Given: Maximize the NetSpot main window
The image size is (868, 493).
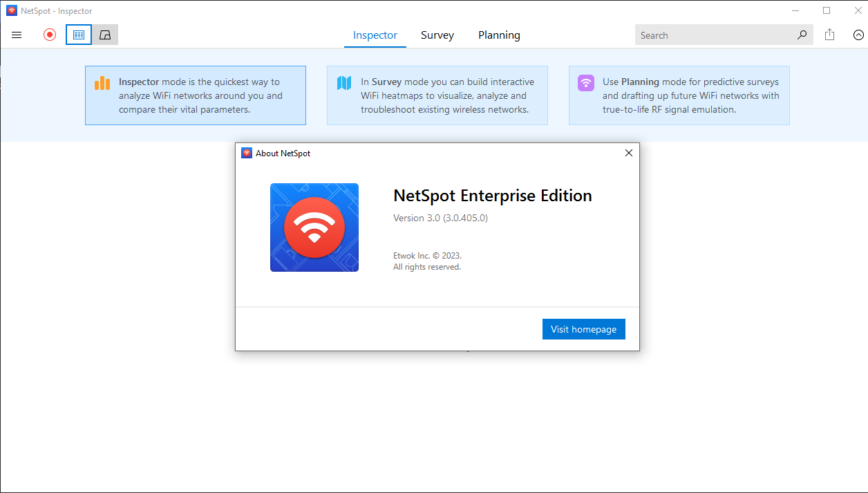Looking at the screenshot, I should (x=827, y=10).
